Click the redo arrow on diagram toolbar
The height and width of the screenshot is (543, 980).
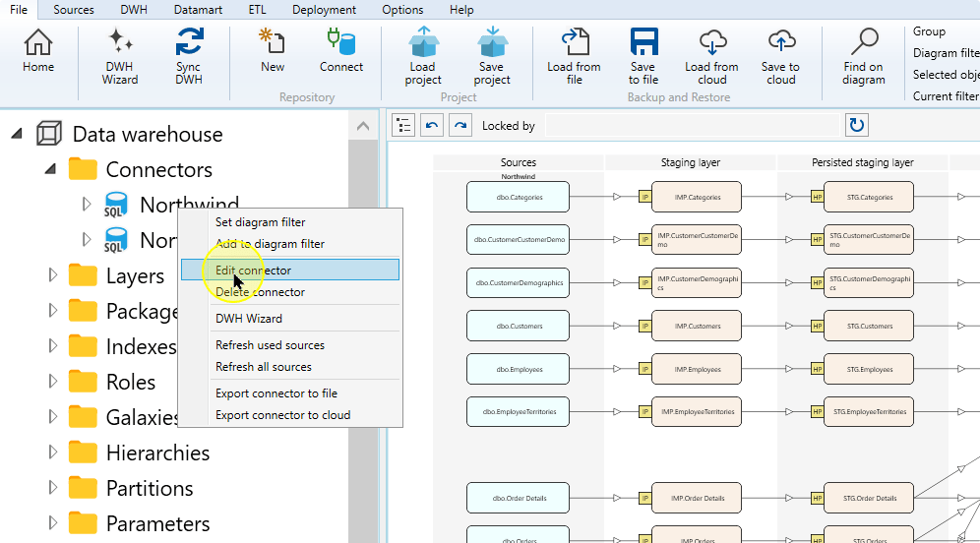click(x=460, y=125)
